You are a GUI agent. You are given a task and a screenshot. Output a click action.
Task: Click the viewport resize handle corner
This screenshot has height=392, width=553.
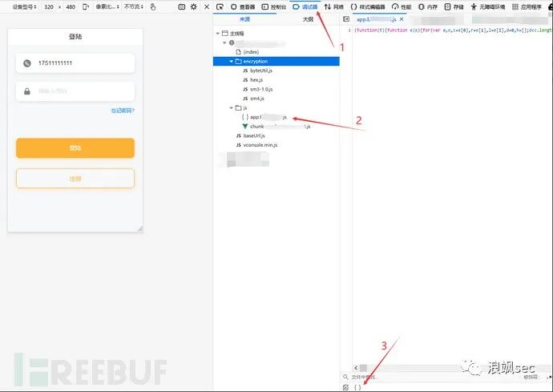coord(140,228)
